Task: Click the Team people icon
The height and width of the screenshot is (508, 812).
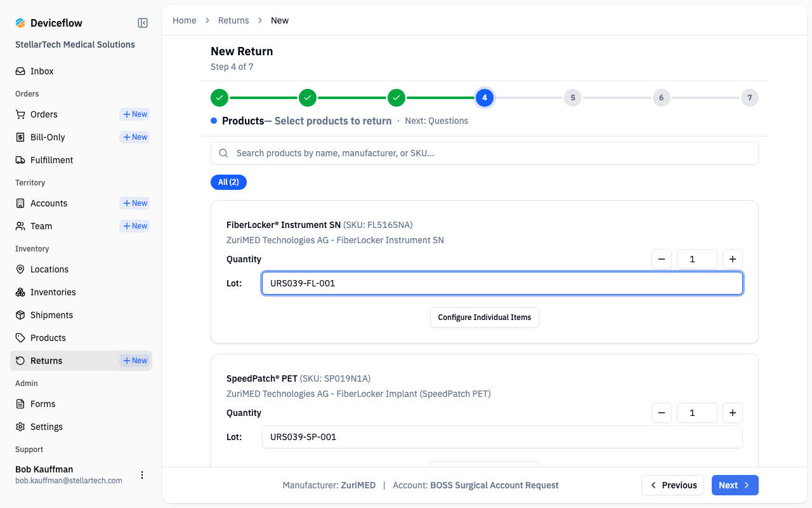Action: (20, 226)
